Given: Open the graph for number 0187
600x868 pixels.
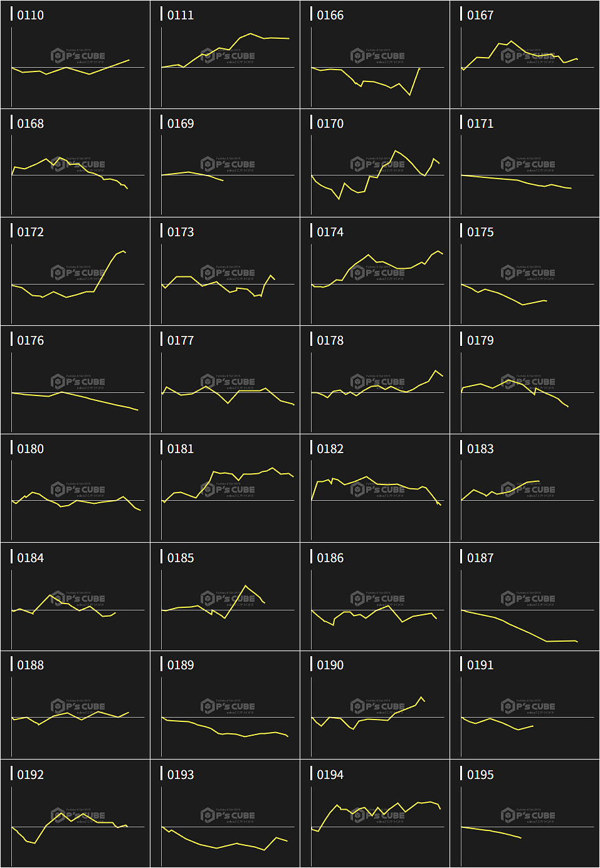Looking at the screenshot, I should pos(525,605).
